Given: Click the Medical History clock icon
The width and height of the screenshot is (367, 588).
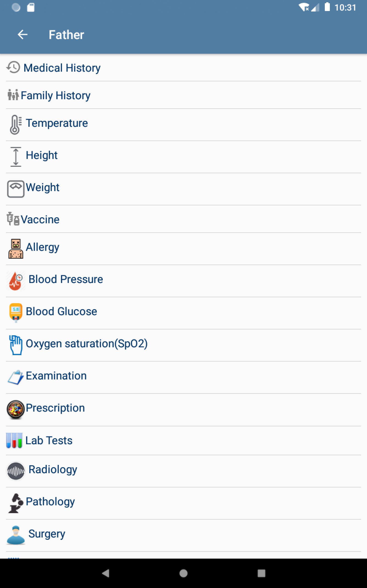Looking at the screenshot, I should pyautogui.click(x=13, y=68).
